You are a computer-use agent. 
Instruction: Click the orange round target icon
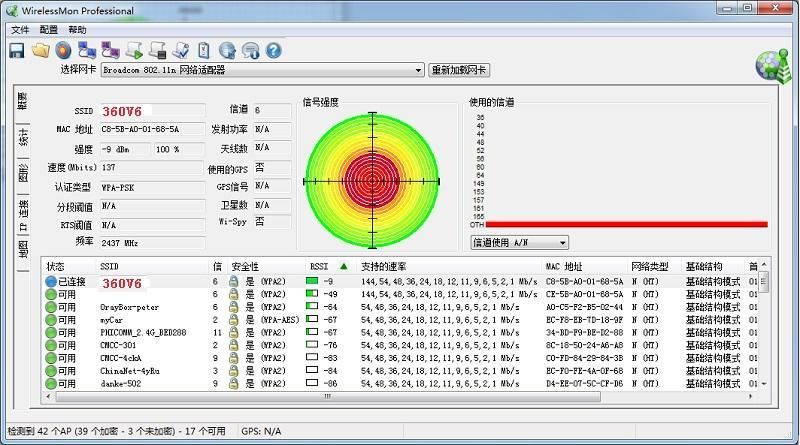[x=63, y=50]
